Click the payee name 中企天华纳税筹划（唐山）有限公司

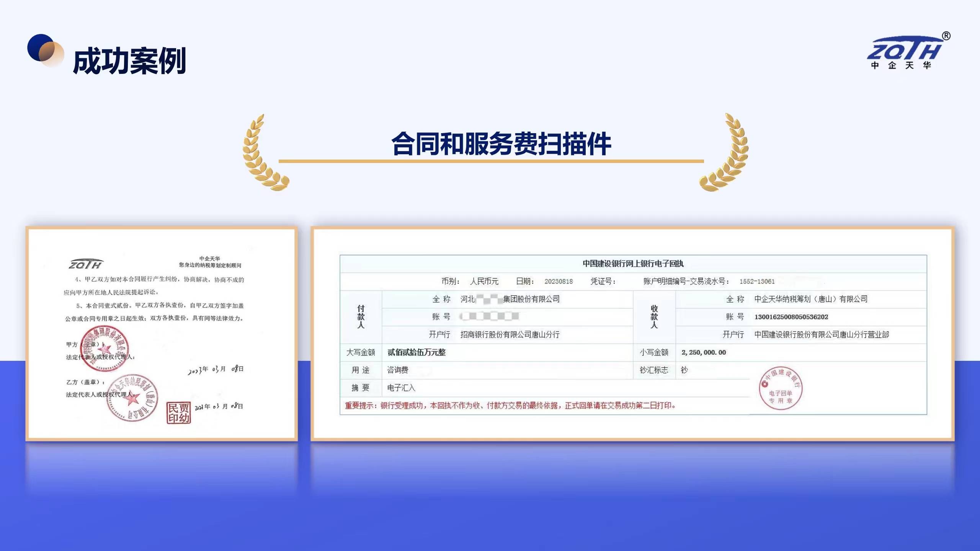[811, 299]
